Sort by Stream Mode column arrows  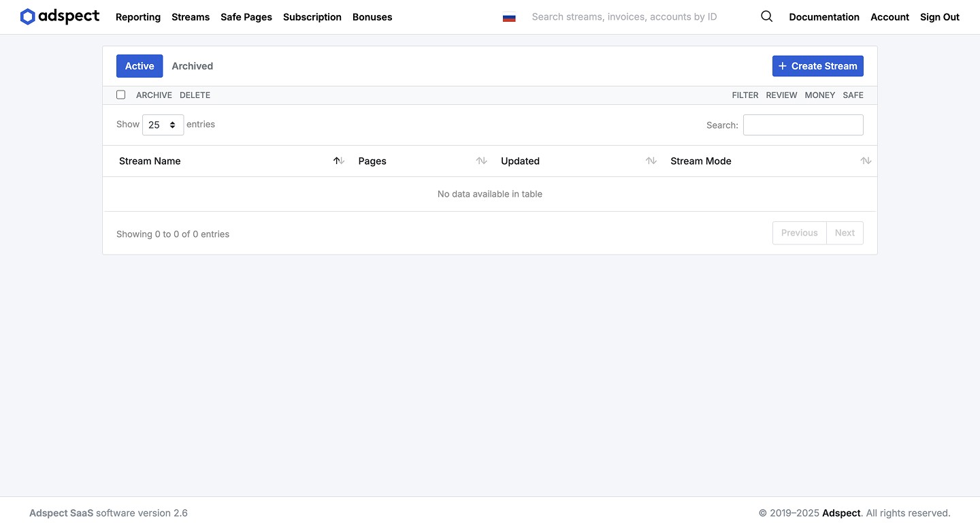865,161
